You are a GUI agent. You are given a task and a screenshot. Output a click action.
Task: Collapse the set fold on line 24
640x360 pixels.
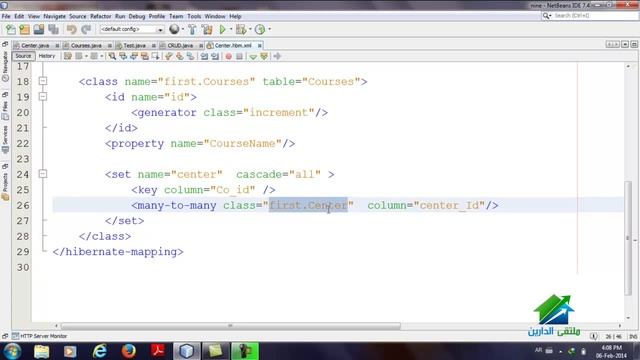click(43, 174)
